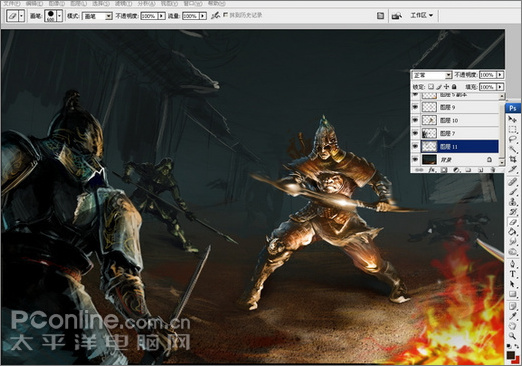
Task: Click the switch colors arrow icon
Action: click(517, 347)
